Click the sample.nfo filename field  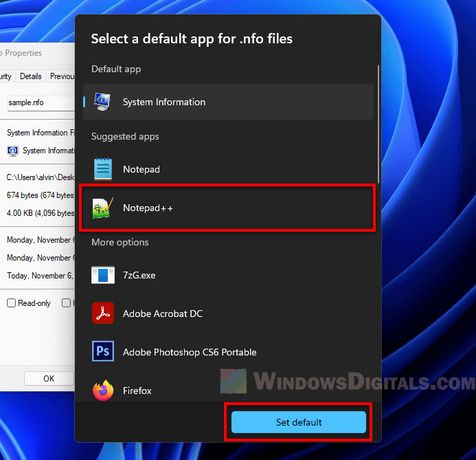pyautogui.click(x=41, y=103)
